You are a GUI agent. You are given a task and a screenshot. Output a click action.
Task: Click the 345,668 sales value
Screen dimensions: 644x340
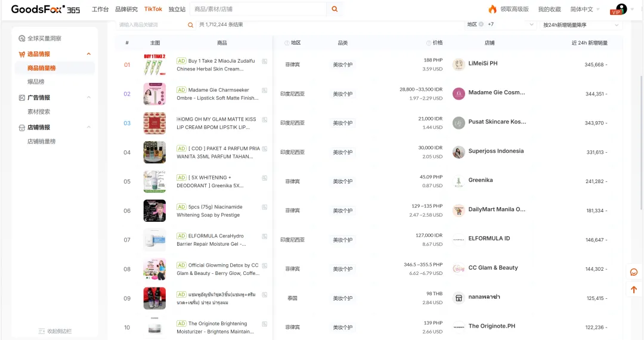click(x=594, y=65)
